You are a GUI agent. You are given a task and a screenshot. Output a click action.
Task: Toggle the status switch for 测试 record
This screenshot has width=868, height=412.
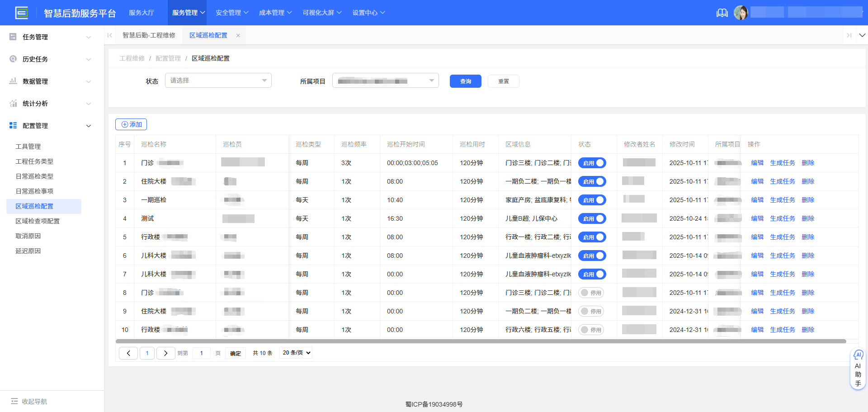point(592,218)
